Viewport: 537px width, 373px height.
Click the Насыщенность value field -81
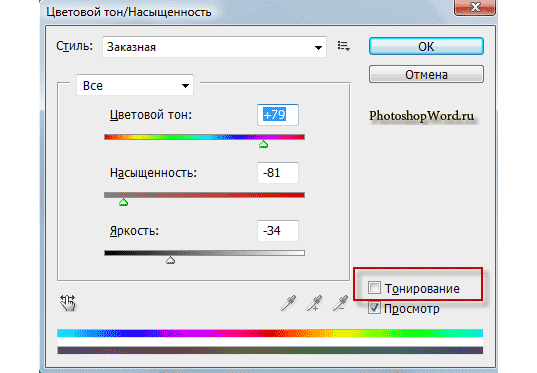[278, 173]
